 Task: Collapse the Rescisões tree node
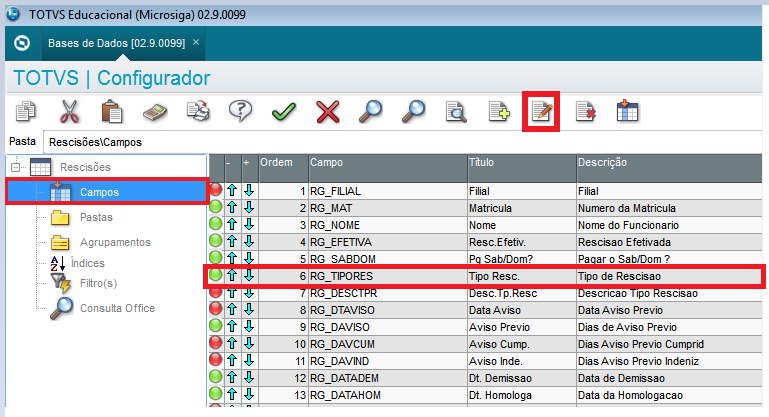pos(16,167)
